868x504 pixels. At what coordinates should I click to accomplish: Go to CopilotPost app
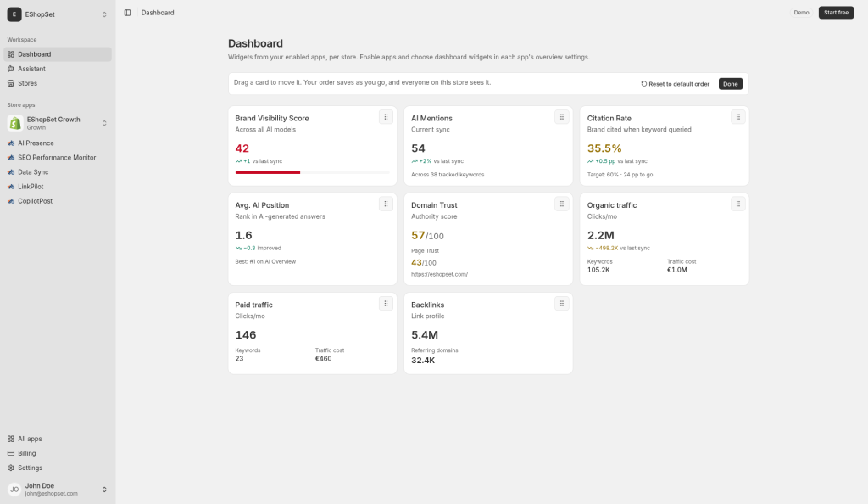(x=58, y=201)
